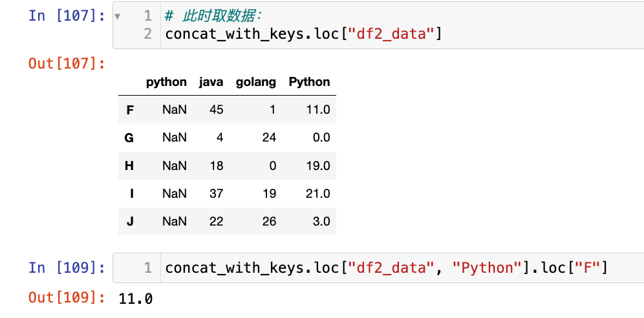Click the golang column header
The height and width of the screenshot is (318, 644).
(x=256, y=82)
